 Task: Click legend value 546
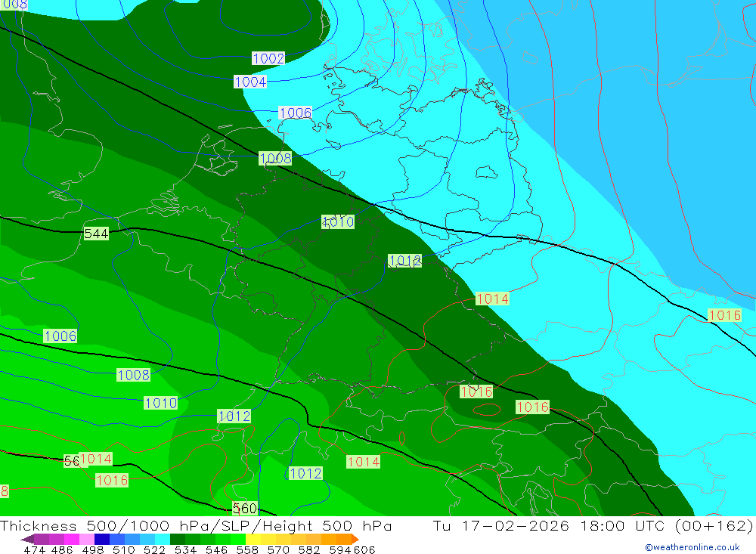coord(216,549)
